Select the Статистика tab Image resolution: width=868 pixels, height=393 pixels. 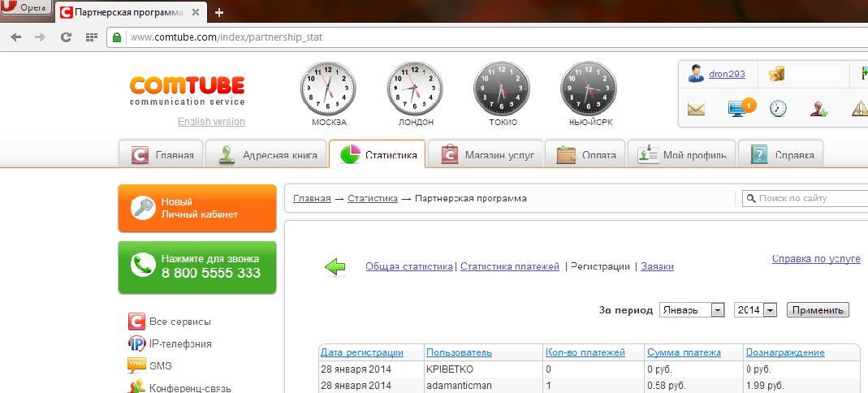377,154
